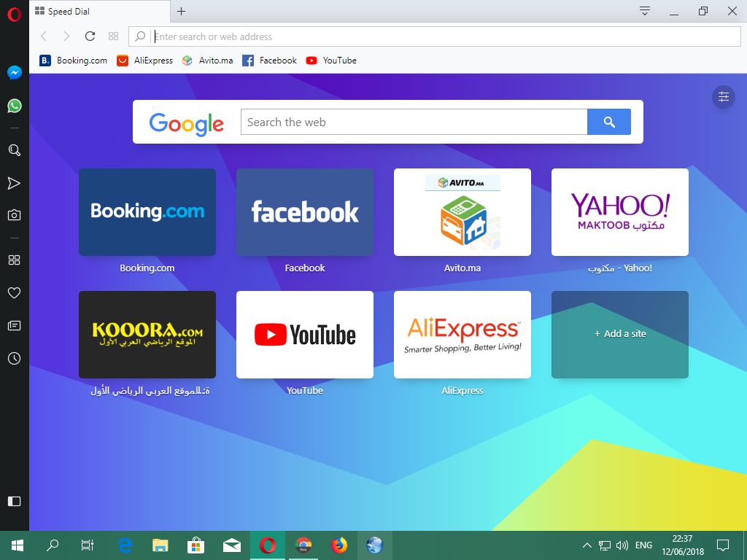
Task: Open Speed Dial from the sidebar grid icon
Action: 15,260
